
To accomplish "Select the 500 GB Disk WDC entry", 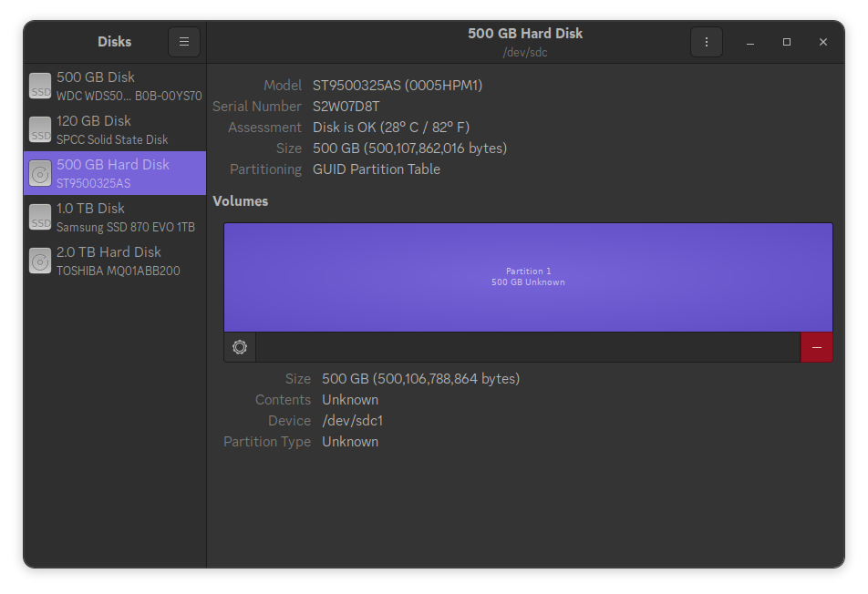I will click(x=128, y=86).
